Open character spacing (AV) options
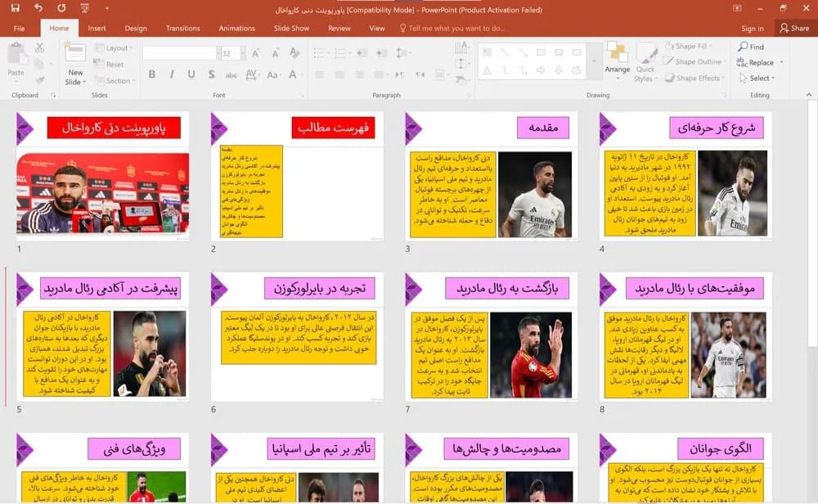The image size is (818, 504). point(251,74)
